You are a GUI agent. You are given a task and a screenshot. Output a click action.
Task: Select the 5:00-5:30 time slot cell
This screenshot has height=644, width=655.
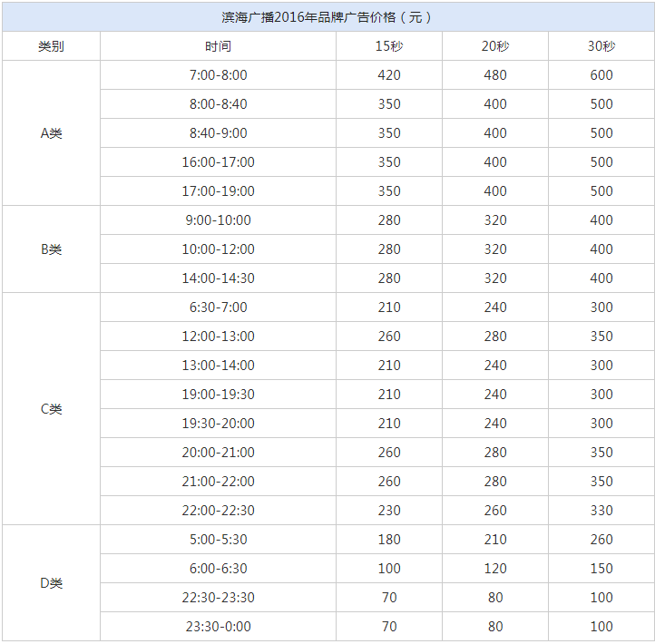(x=218, y=540)
